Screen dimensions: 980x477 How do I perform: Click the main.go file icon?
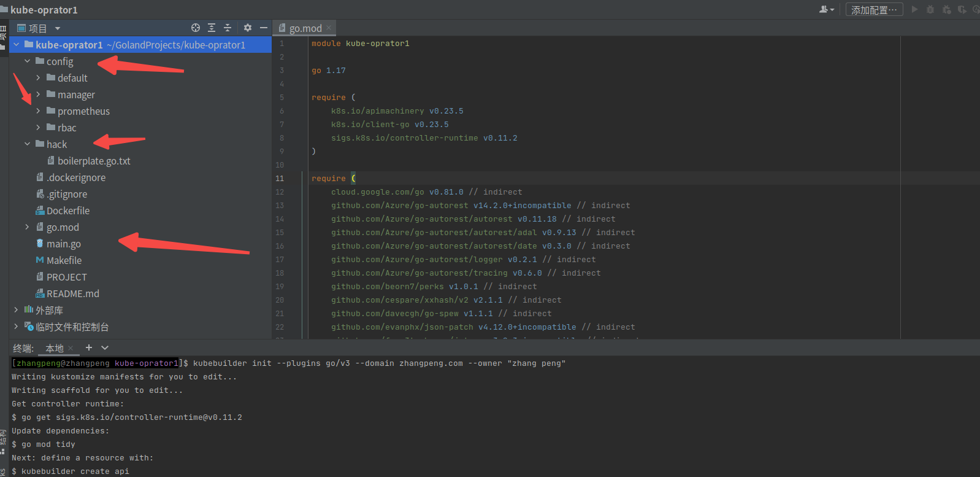[x=40, y=244]
